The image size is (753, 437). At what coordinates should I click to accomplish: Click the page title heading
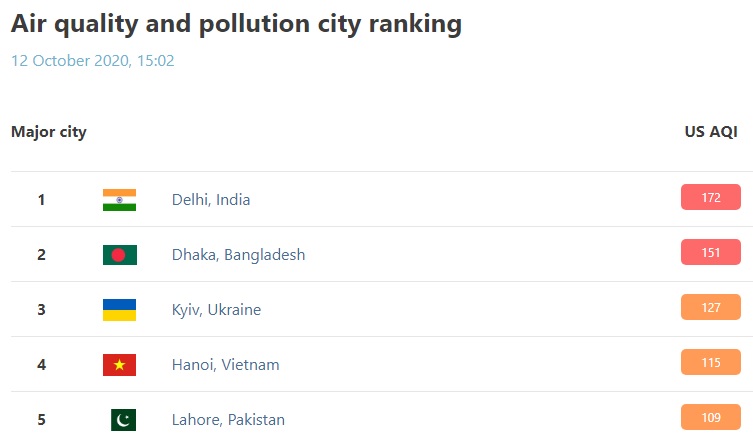coord(237,25)
